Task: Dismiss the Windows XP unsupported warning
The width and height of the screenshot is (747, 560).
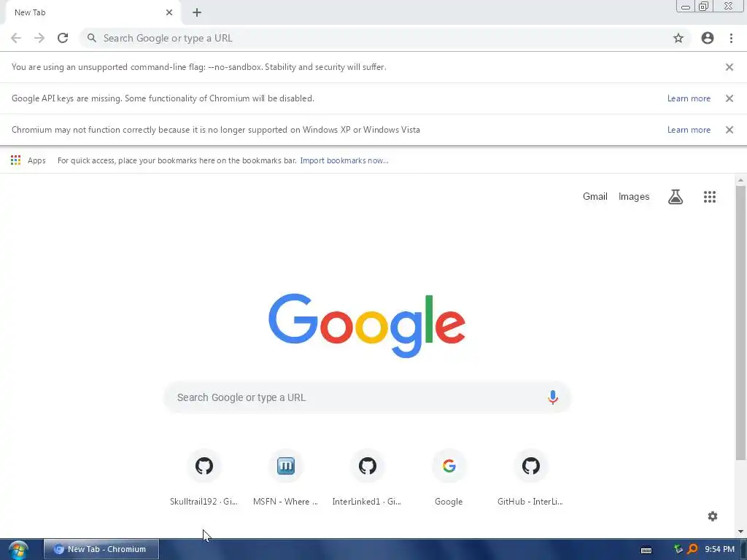Action: tap(729, 130)
